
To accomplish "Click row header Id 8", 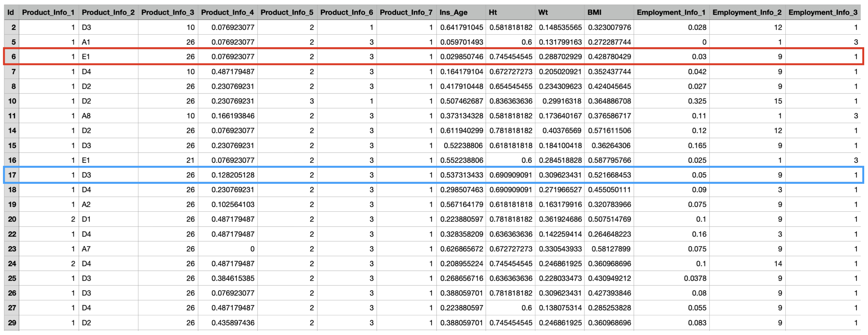I will tap(11, 86).
